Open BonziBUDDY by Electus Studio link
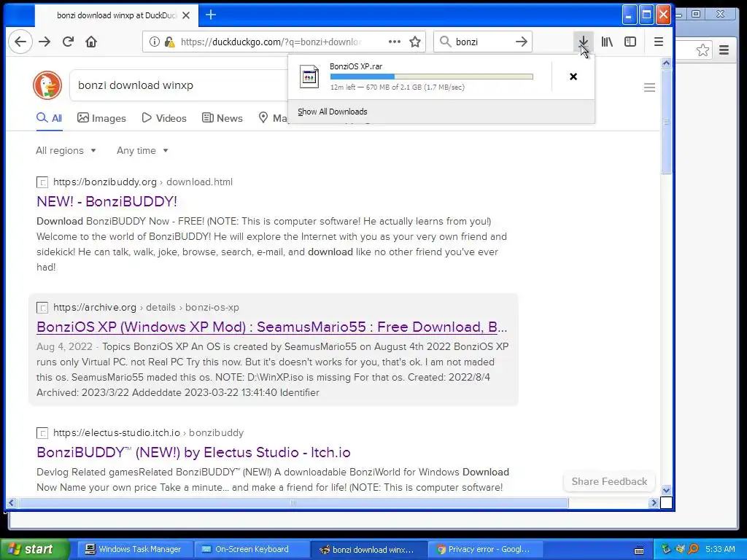The height and width of the screenshot is (560, 747). 193,452
